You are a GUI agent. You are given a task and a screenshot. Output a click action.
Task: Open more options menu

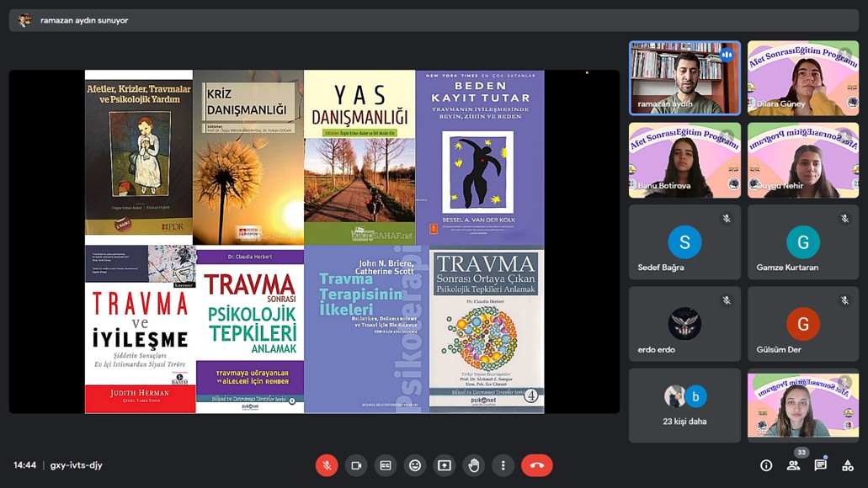503,465
